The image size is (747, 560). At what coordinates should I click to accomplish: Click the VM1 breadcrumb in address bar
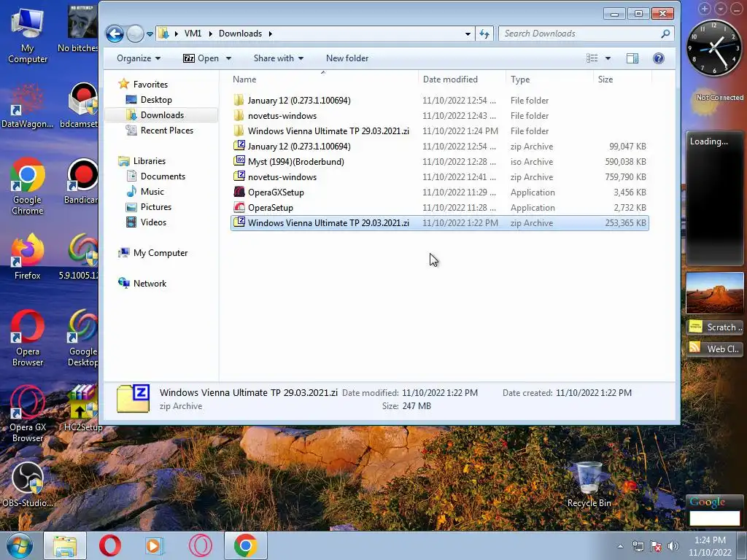(x=193, y=34)
